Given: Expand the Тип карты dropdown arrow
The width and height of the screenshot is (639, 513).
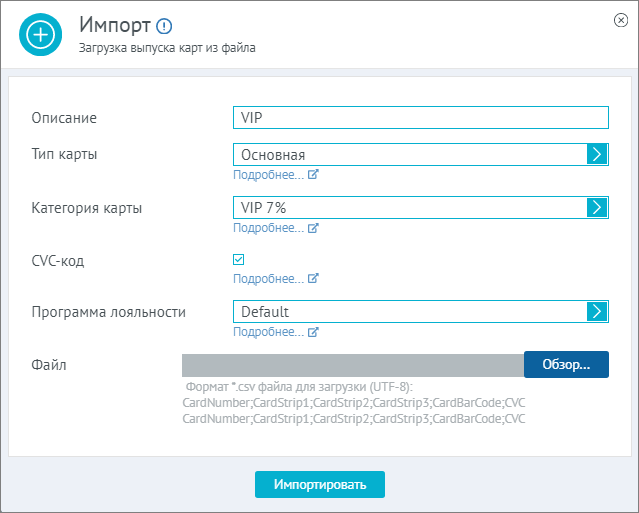Looking at the screenshot, I should [597, 154].
